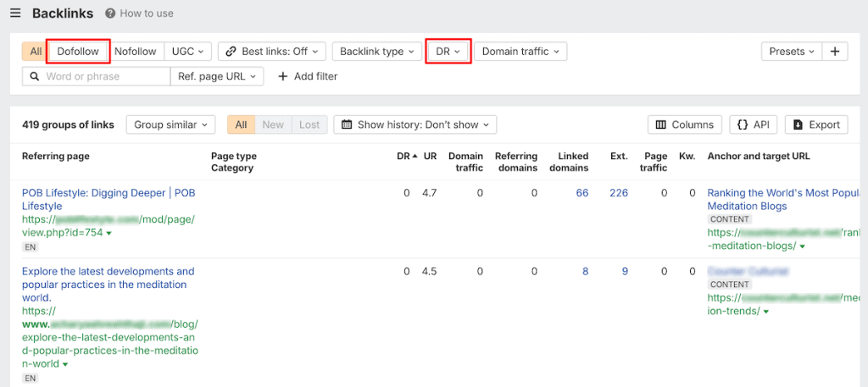Click the Export download icon
868x387 pixels.
(798, 124)
